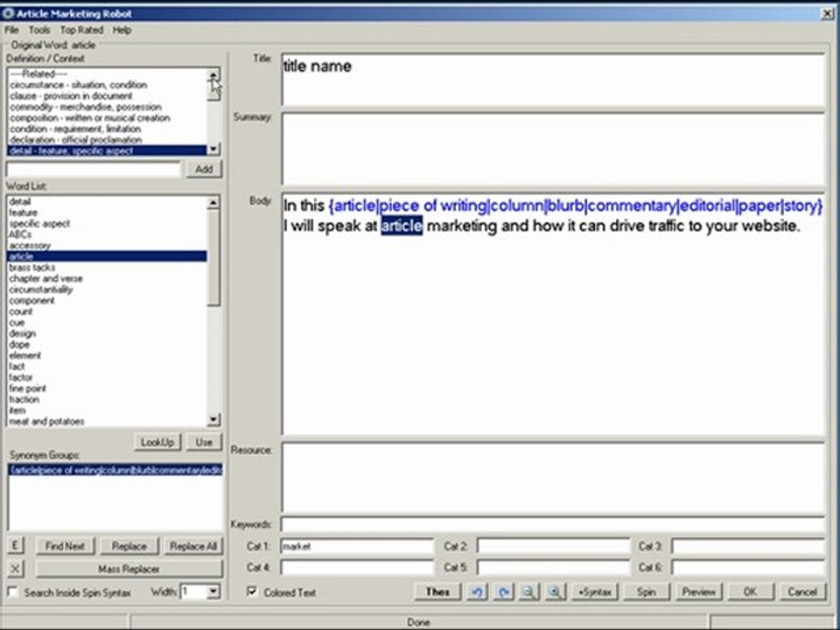Click the Cat 3 input field

tap(748, 546)
